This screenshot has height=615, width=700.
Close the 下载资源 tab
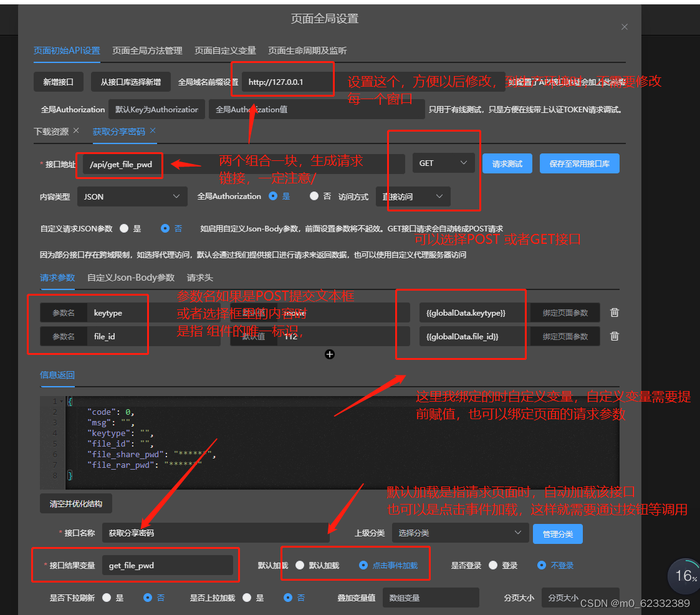[x=76, y=130]
